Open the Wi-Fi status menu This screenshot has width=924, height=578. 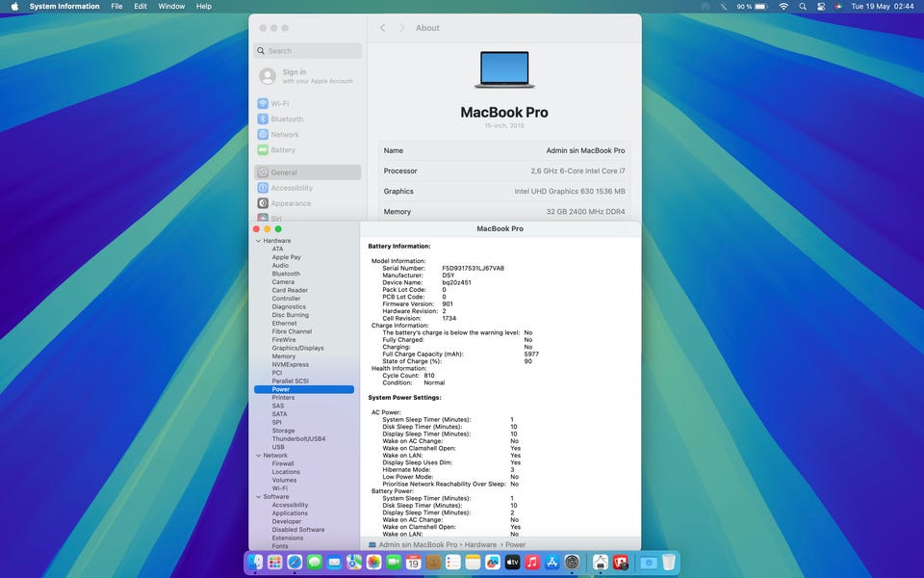[x=783, y=7]
